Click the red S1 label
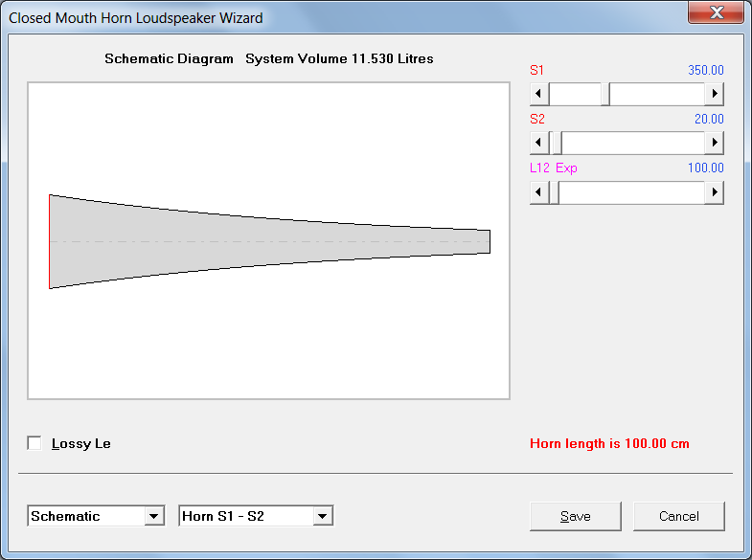752x560 pixels. tap(536, 70)
